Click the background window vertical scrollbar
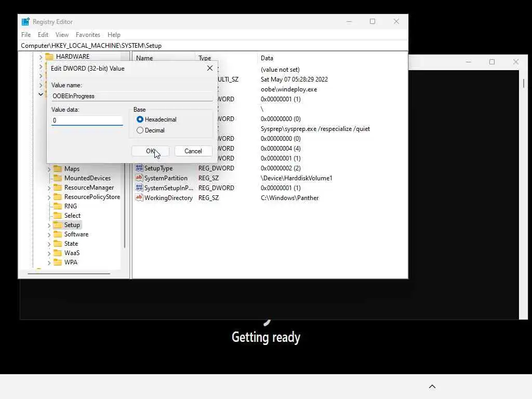This screenshot has width=532, height=399. click(524, 84)
